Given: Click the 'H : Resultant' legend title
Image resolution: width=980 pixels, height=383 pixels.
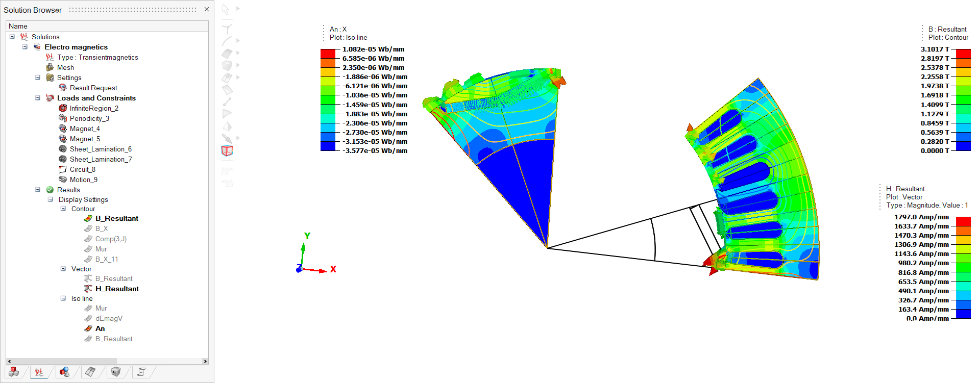Looking at the screenshot, I should coord(905,189).
